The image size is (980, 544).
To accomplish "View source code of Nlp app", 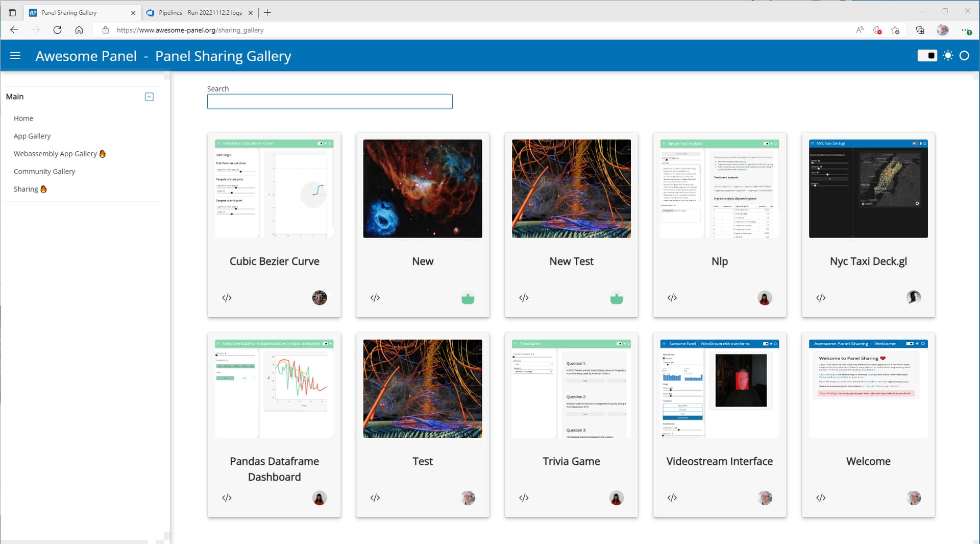I will tap(672, 298).
